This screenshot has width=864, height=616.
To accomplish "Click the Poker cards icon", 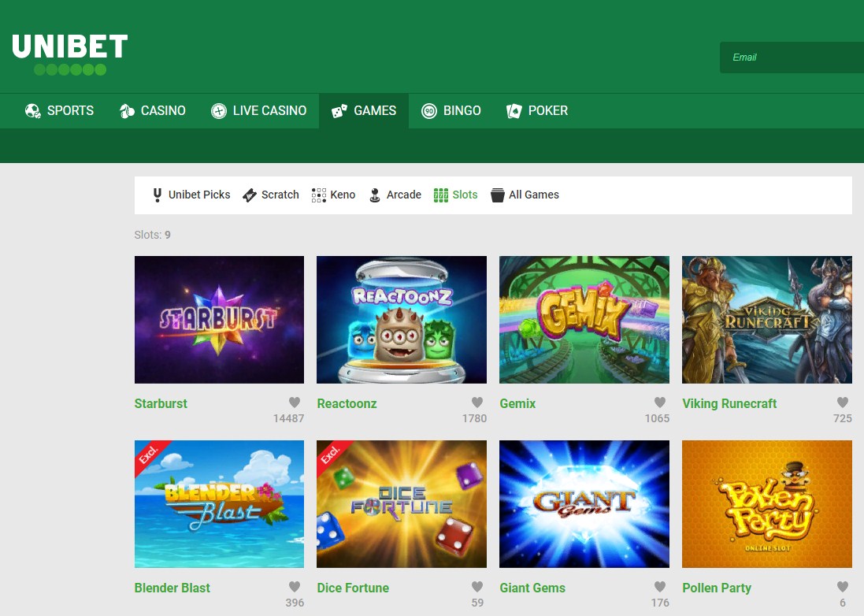I will pos(514,111).
